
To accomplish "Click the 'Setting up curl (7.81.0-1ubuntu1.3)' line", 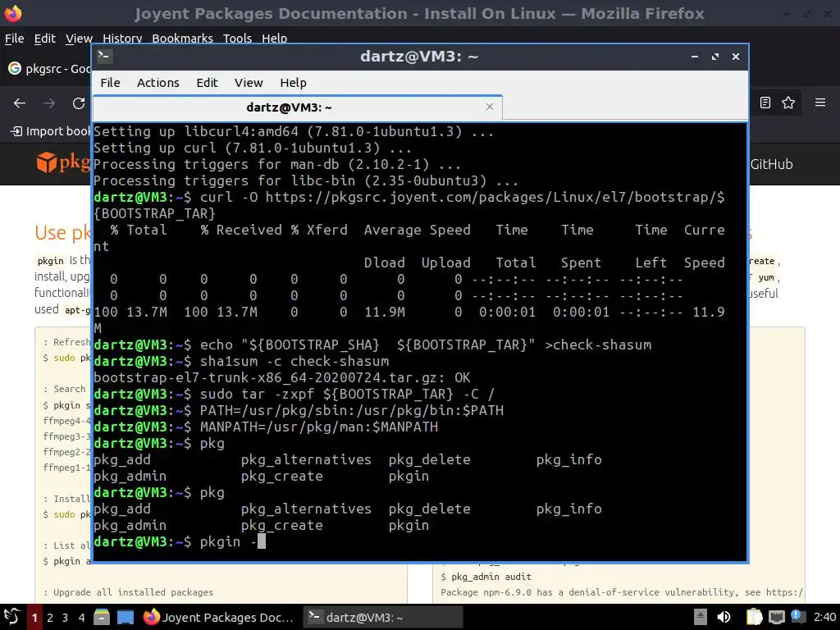I will tap(253, 148).
